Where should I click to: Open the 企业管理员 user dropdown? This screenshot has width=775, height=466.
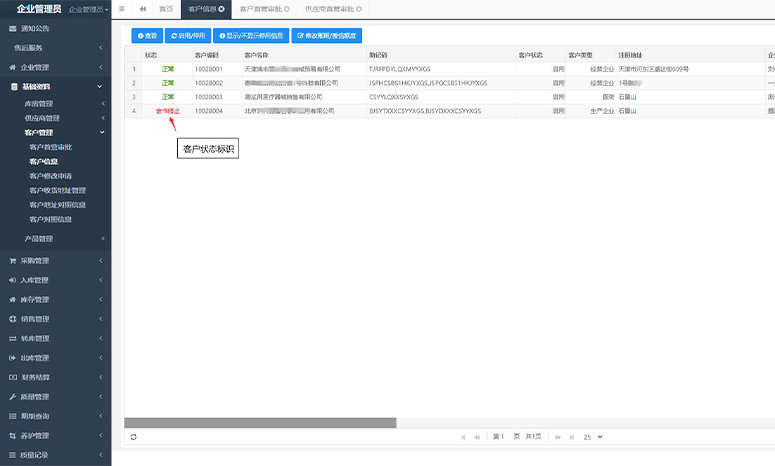pos(88,9)
